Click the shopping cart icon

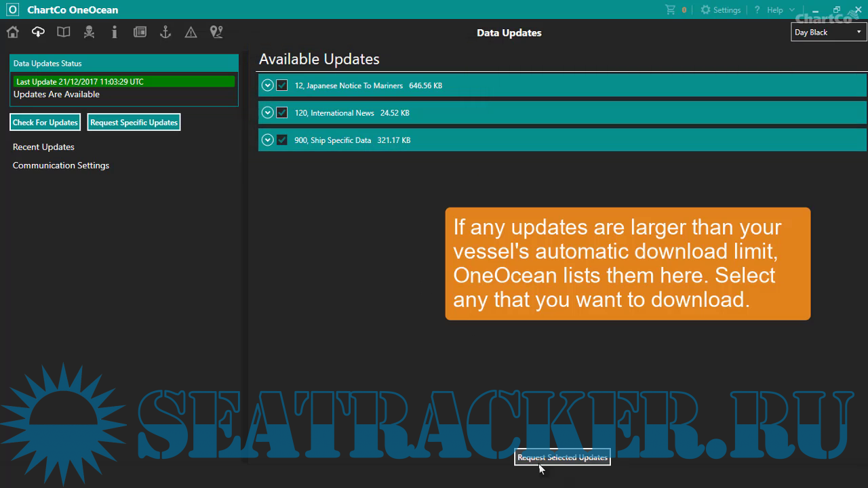tap(671, 10)
